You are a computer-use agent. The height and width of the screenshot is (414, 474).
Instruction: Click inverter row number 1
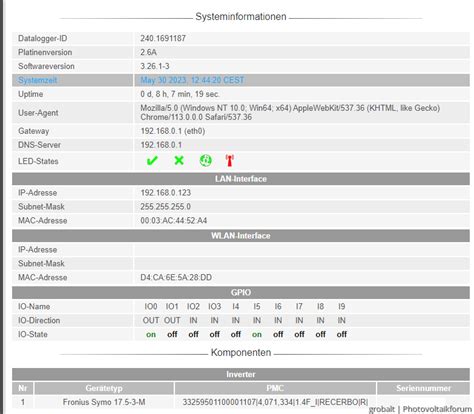23,402
